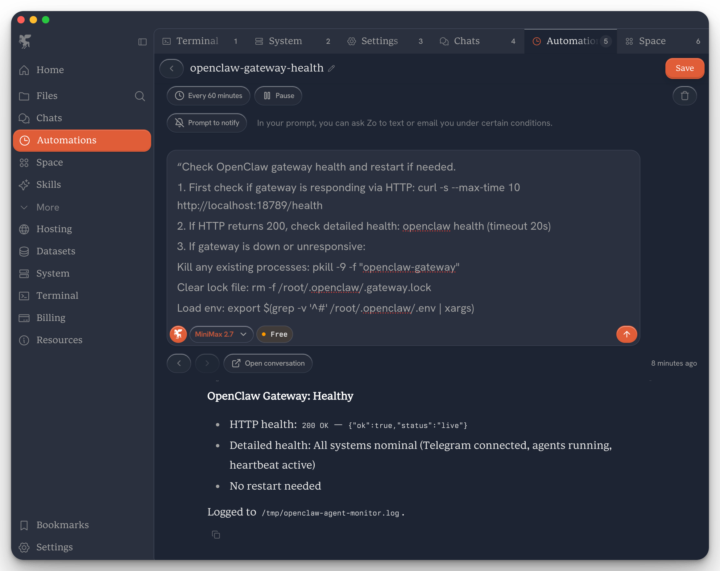Click the 8 minutes ago timestamp
720x571 pixels.
click(674, 364)
